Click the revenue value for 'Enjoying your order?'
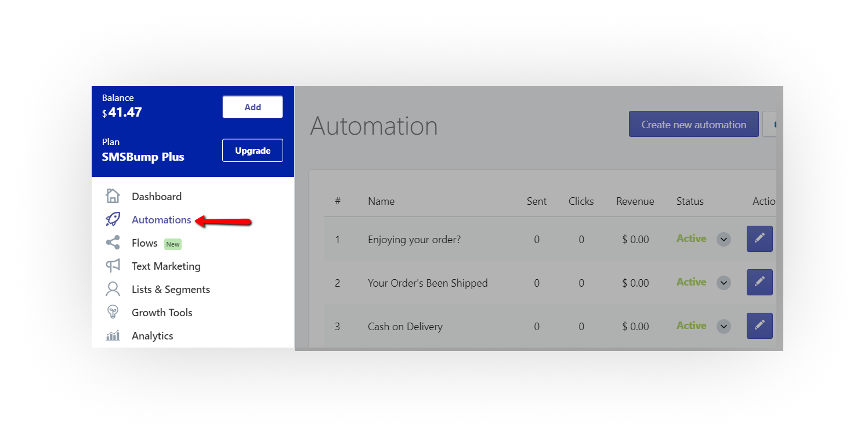 click(635, 239)
